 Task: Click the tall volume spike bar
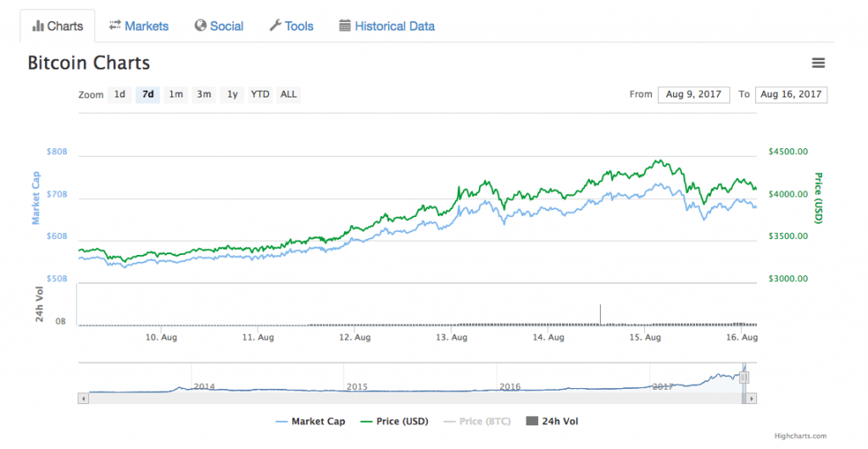point(600,314)
